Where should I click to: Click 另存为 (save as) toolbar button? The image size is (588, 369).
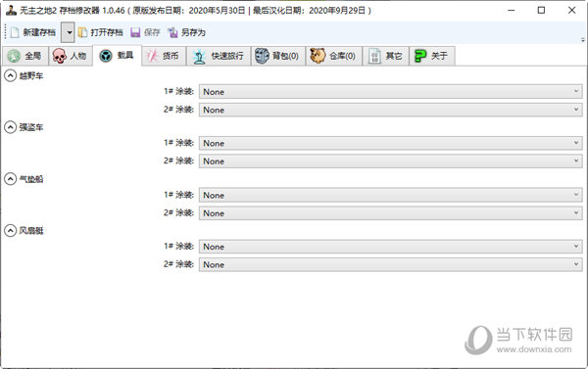[186, 32]
